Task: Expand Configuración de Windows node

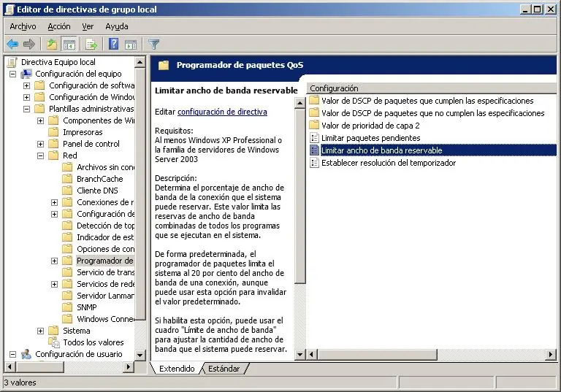Action: [x=26, y=97]
